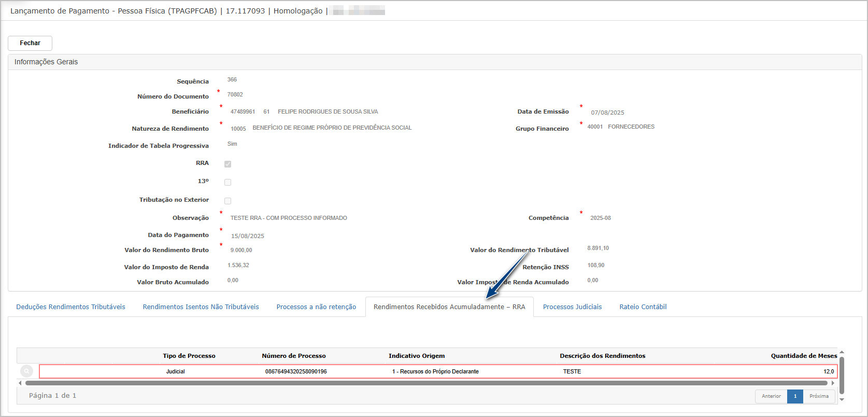Click '1 - Recursos do Próprio Declarante' cell

435,371
